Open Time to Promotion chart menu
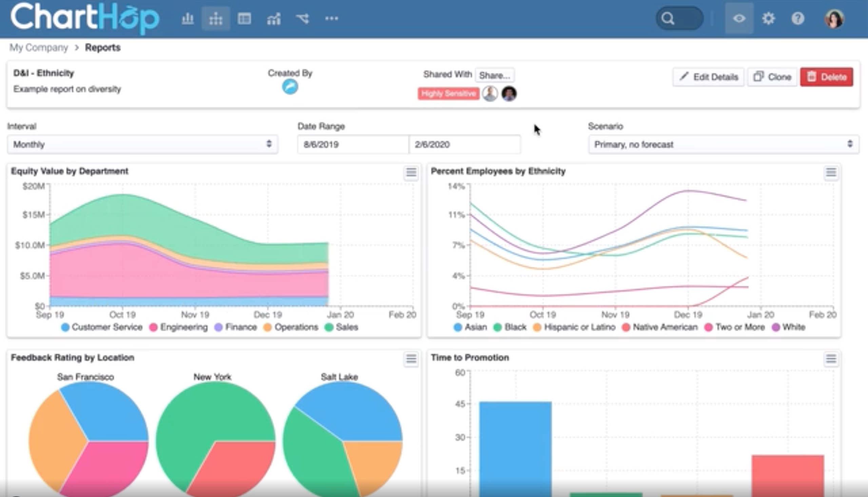Screen dimensions: 868x497 click(x=831, y=359)
